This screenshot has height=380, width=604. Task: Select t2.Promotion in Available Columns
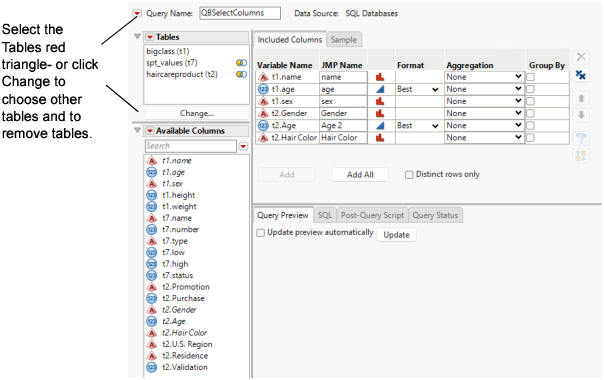[185, 287]
